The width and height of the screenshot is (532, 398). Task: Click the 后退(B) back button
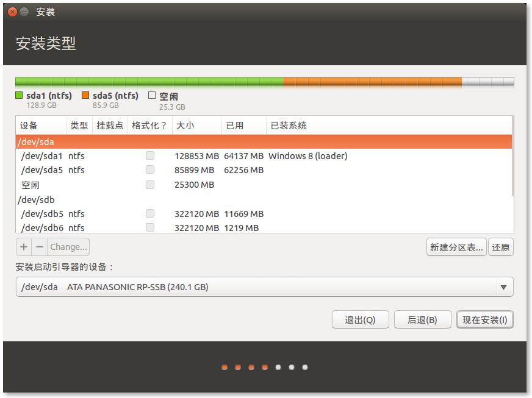click(422, 320)
